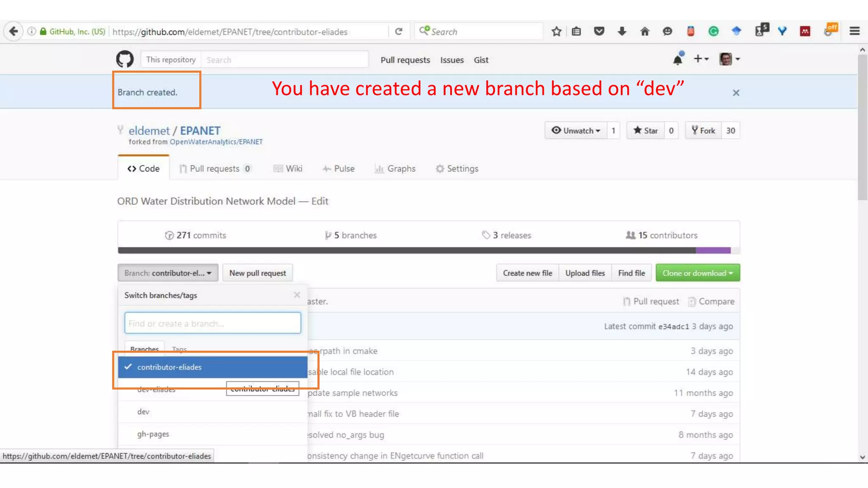Select the gh-pages branch
The width and height of the screenshot is (868, 488).
coord(213,434)
